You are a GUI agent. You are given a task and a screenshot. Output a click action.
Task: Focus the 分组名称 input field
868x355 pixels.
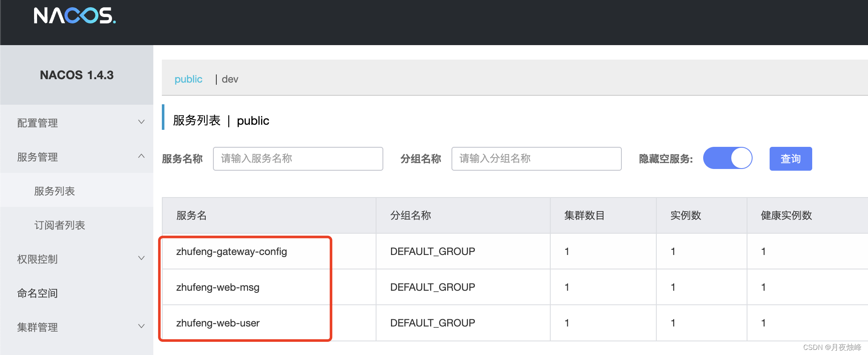coord(536,159)
